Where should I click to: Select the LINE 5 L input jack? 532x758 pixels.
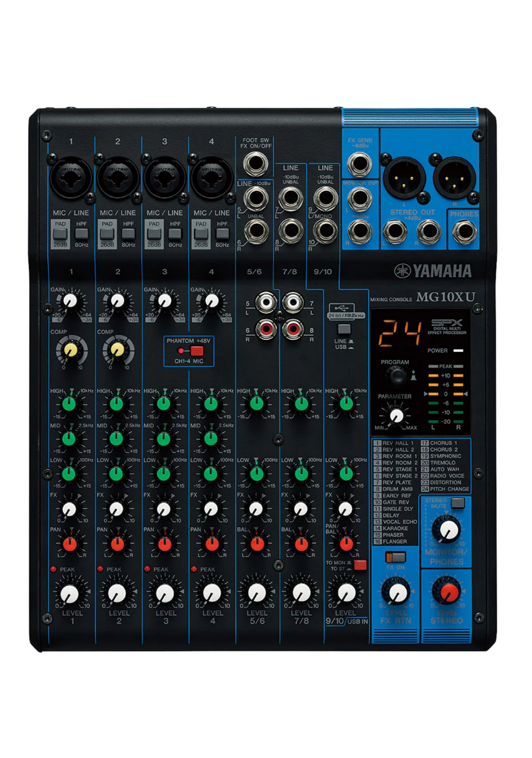257,199
